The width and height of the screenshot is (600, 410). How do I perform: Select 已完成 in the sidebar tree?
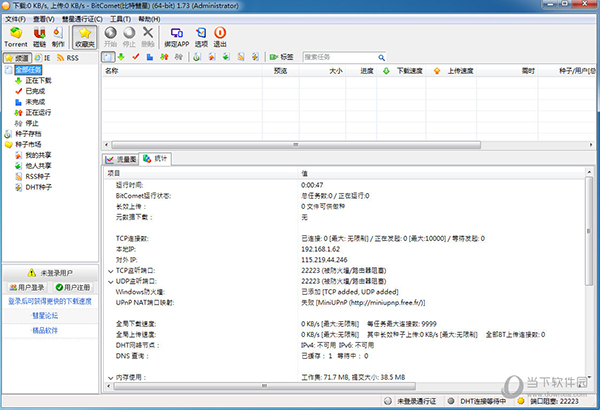[35, 91]
